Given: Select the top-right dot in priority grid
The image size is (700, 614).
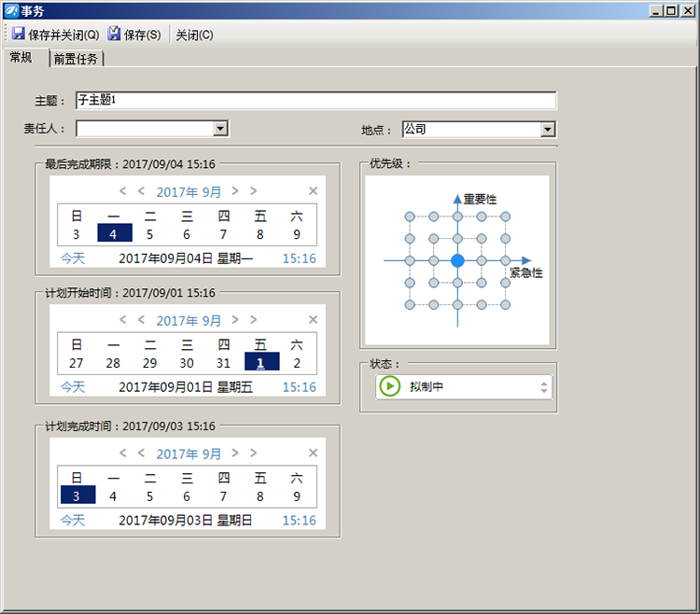Looking at the screenshot, I should click(505, 216).
